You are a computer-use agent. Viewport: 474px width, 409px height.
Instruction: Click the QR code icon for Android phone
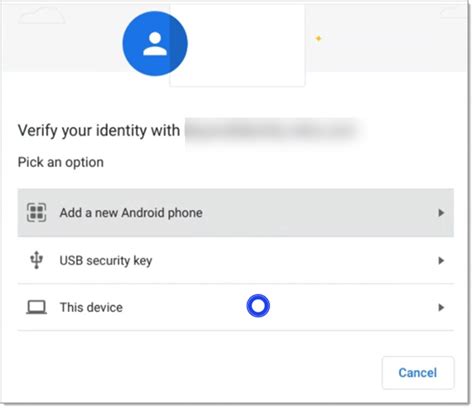[x=37, y=212]
